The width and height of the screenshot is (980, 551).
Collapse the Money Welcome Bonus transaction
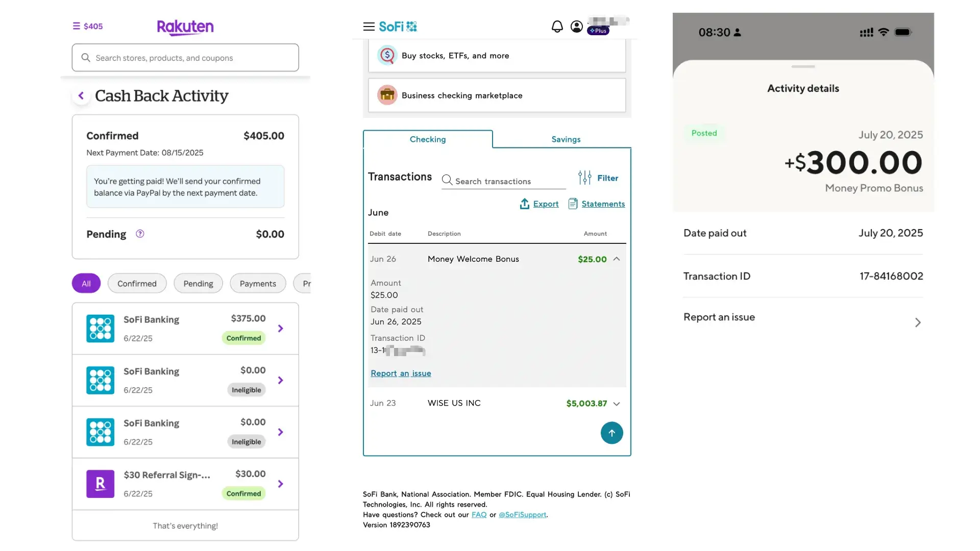[x=617, y=259]
